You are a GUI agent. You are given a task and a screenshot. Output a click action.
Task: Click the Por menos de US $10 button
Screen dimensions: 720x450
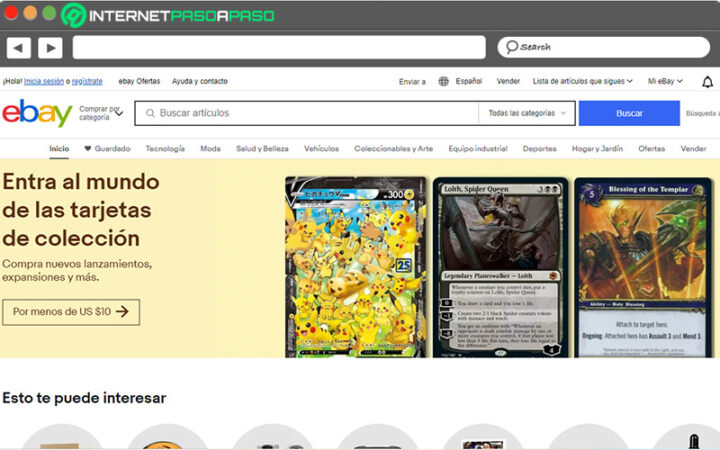pos(71,312)
